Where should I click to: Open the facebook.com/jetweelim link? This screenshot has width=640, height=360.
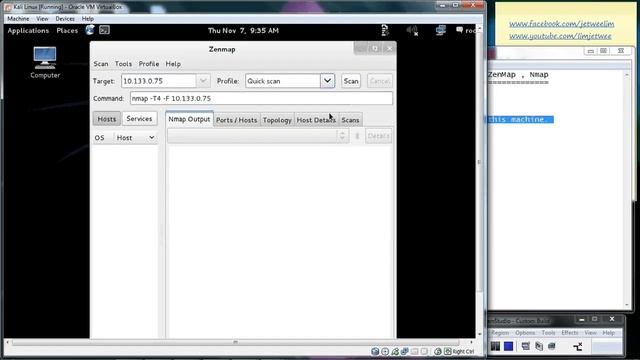pyautogui.click(x=562, y=24)
